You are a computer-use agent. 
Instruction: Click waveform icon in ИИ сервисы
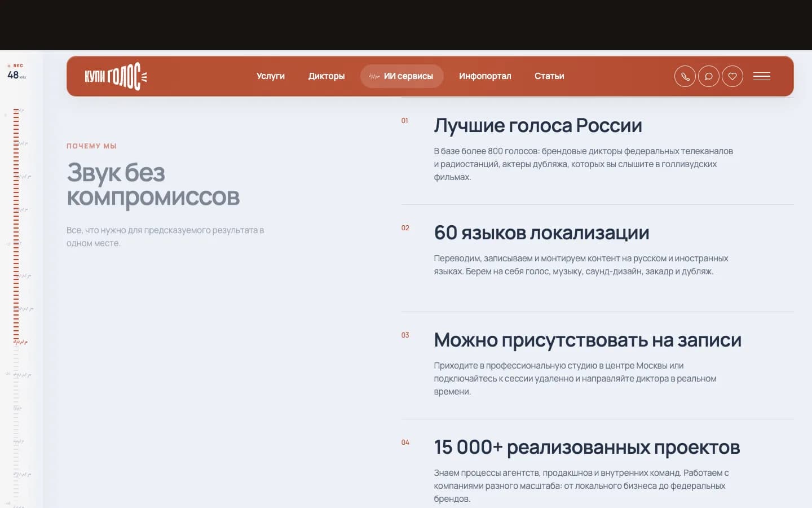(374, 76)
